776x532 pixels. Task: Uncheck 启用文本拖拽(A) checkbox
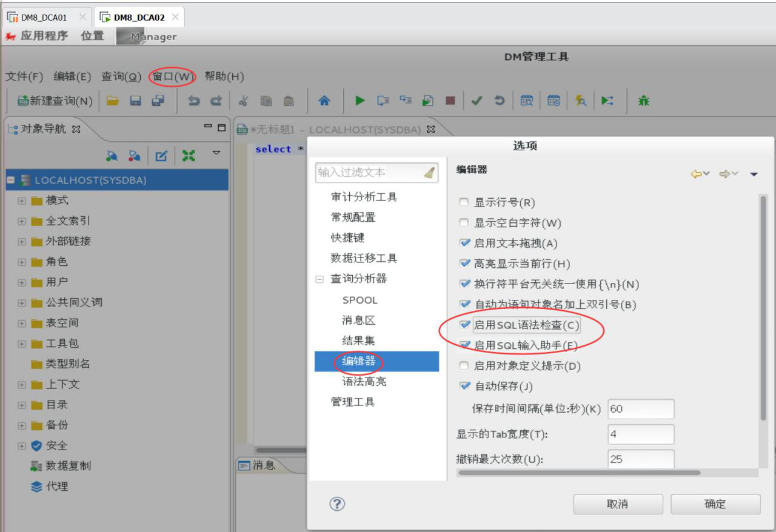pos(465,243)
